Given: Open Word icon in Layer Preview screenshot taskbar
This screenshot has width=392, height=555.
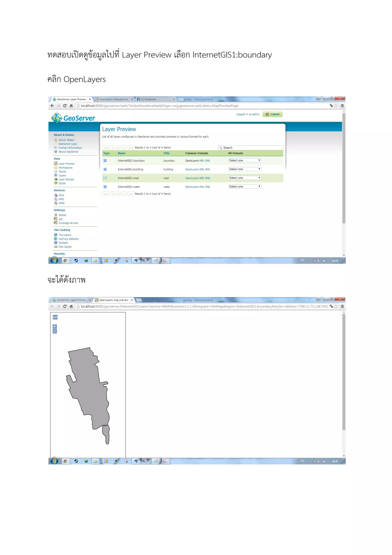Looking at the screenshot, I should 145,261.
